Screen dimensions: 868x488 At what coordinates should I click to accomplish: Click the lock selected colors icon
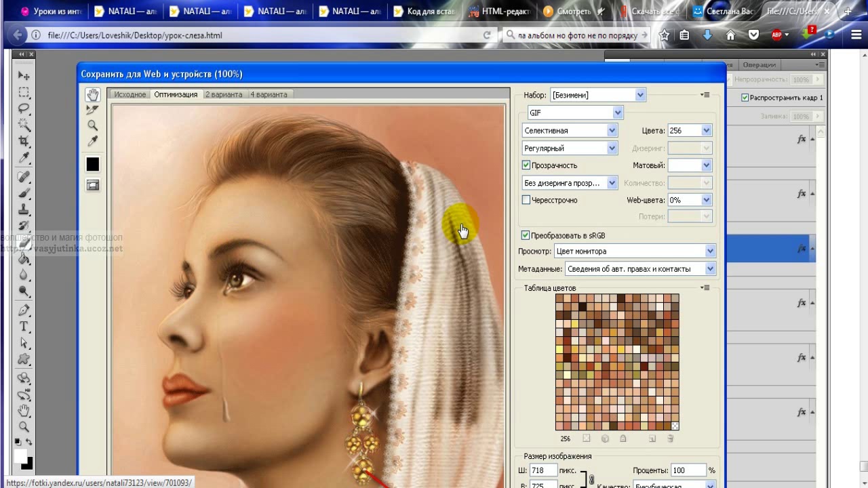pyautogui.click(x=623, y=439)
